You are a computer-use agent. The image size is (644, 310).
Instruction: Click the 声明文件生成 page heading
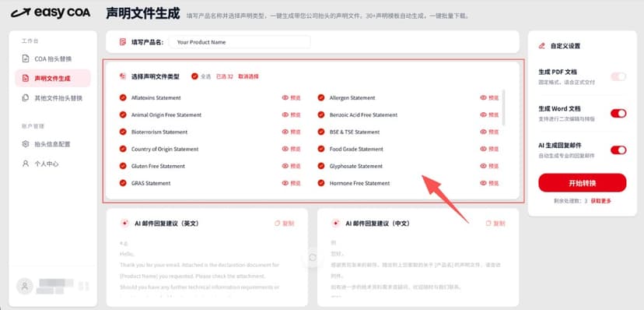coord(143,13)
